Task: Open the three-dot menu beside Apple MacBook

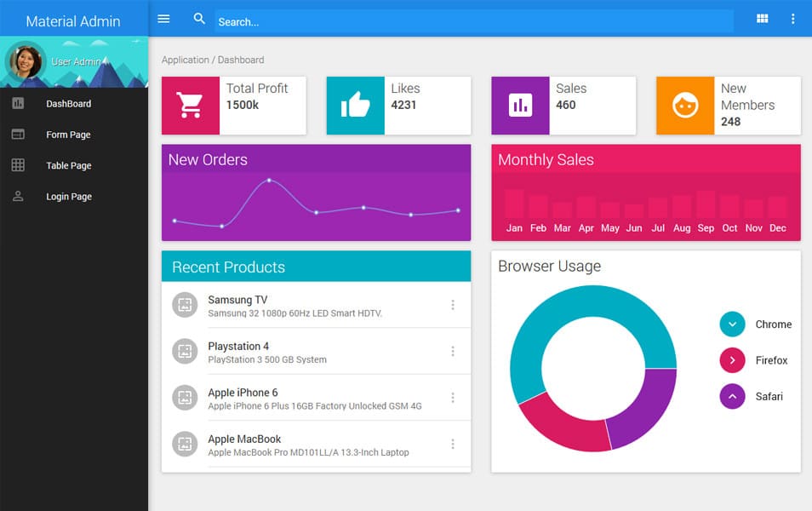Action: [x=453, y=444]
